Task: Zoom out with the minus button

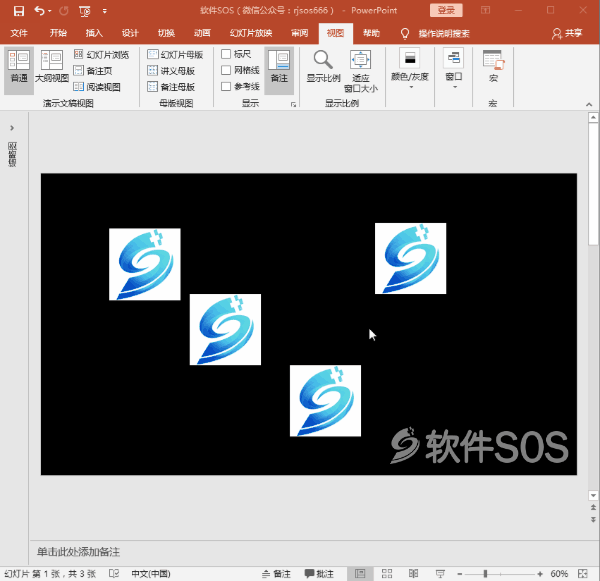Action: click(x=460, y=574)
